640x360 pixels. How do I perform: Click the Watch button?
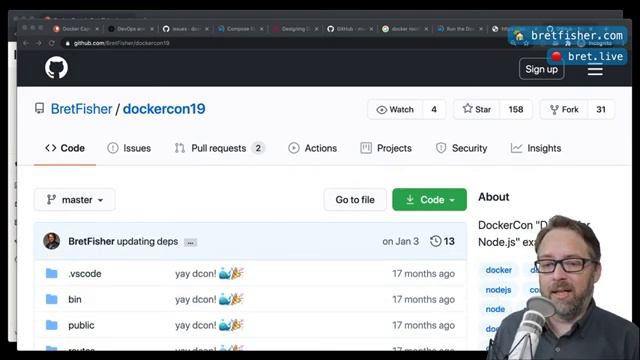click(x=395, y=109)
